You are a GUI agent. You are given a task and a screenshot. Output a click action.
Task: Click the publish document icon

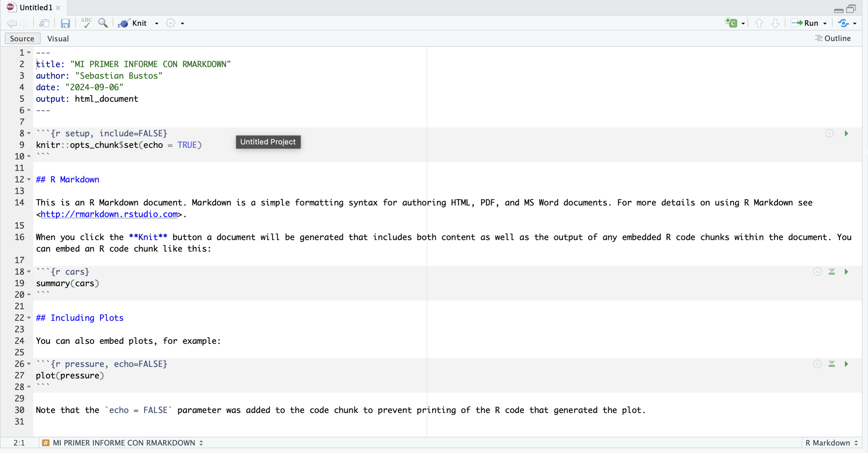844,23
